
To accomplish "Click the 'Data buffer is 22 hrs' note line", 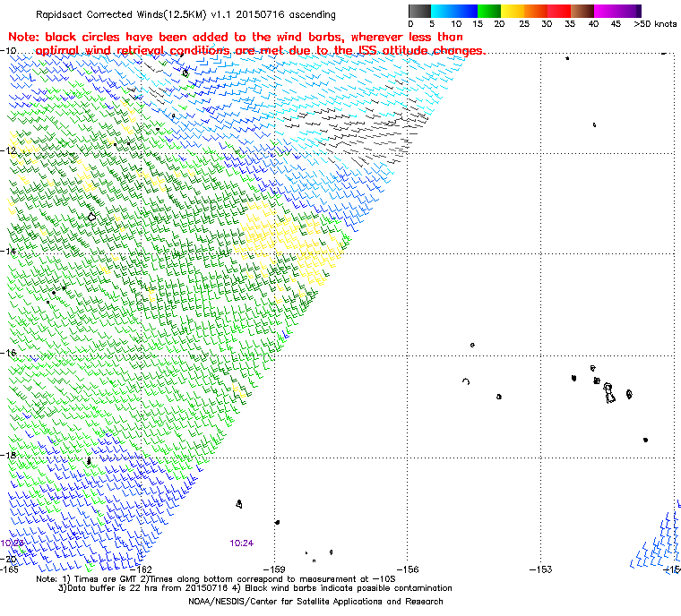I will [x=255, y=588].
